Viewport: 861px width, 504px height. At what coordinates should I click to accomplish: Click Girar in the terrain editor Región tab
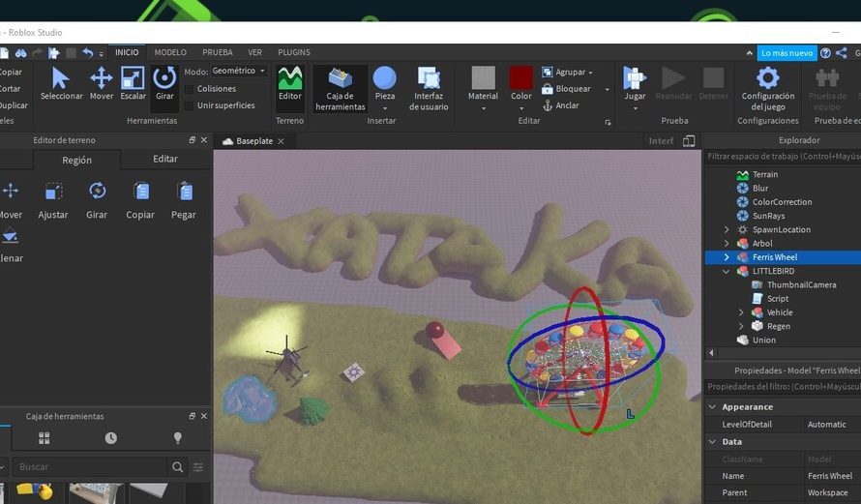[97, 200]
